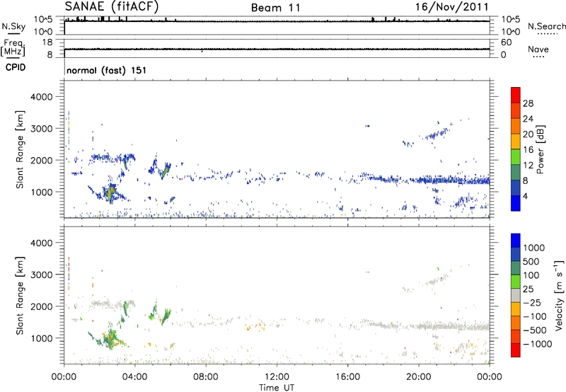This screenshot has width=566, height=392.
Task: Click the 60 tick on the Nave axis
Action: pyautogui.click(x=506, y=42)
